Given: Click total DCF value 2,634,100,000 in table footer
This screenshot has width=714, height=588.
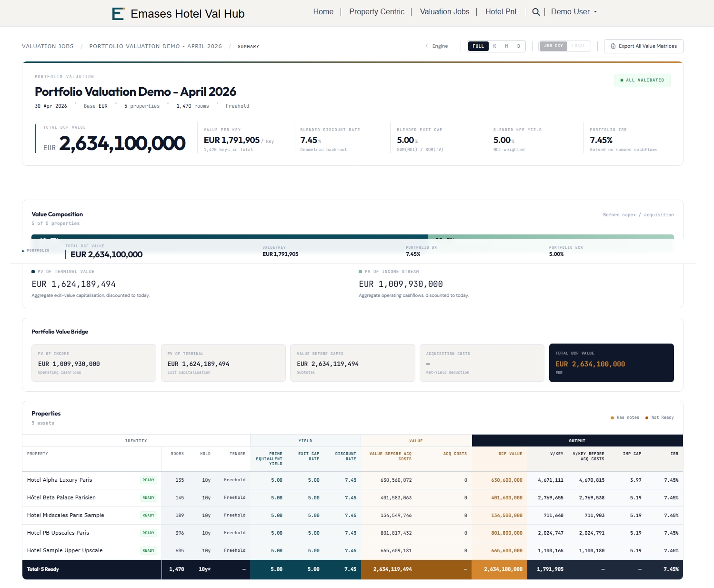Looking at the screenshot, I should point(503,569).
